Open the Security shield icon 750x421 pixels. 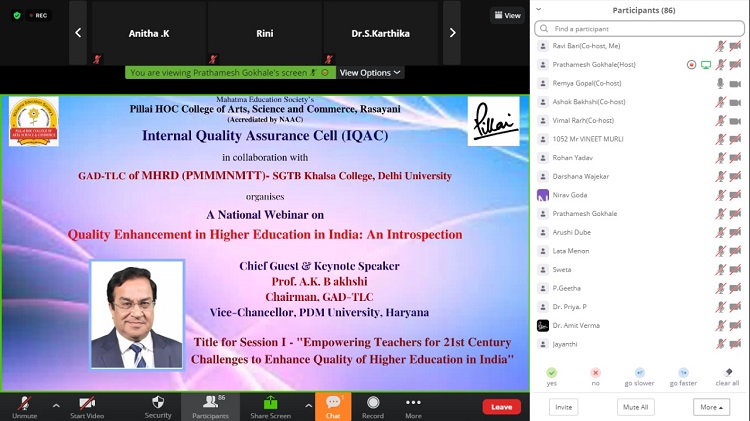pos(158,402)
